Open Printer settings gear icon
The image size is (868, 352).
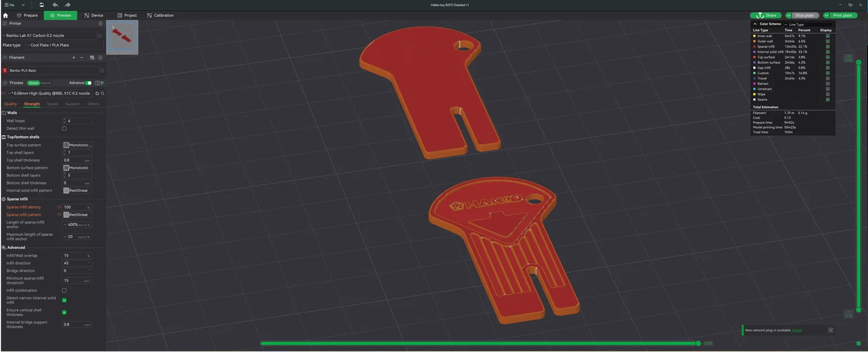point(101,24)
